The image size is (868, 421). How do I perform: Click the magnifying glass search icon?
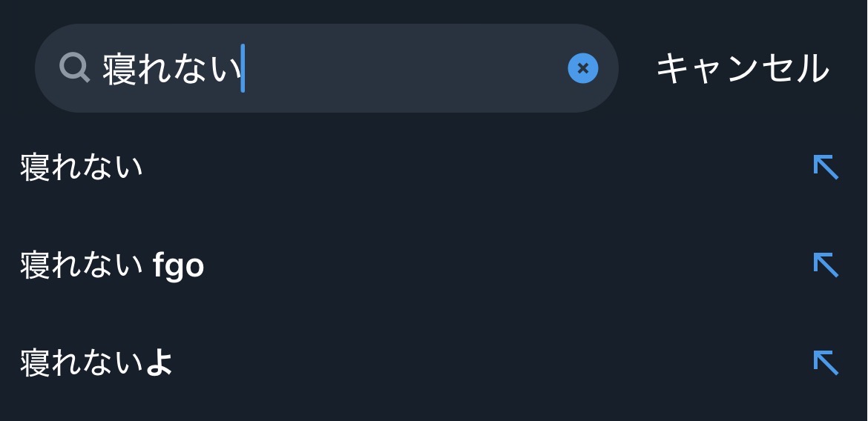(75, 68)
